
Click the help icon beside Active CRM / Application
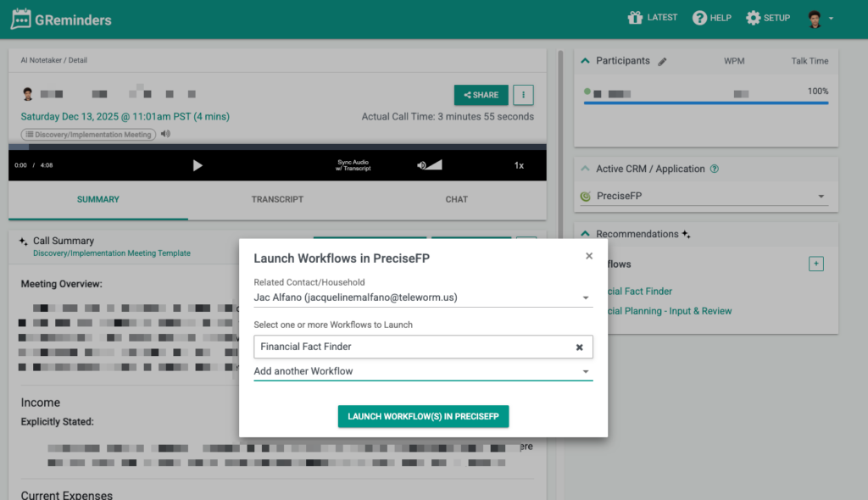tap(715, 169)
